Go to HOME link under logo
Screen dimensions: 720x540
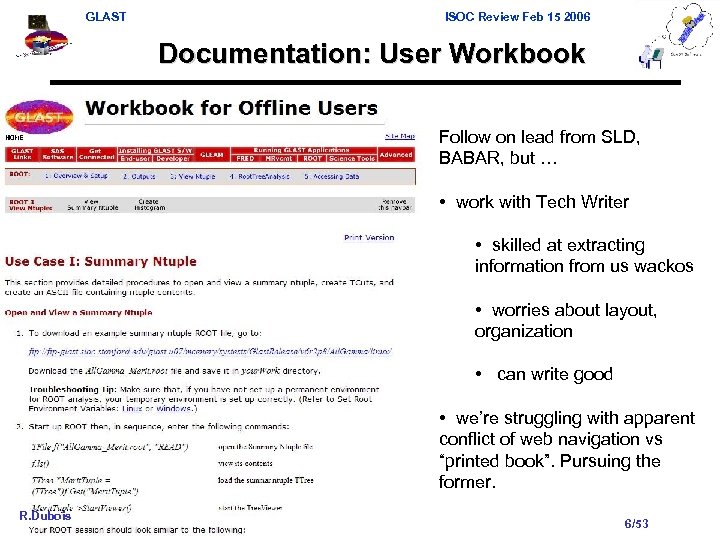(x=14, y=137)
